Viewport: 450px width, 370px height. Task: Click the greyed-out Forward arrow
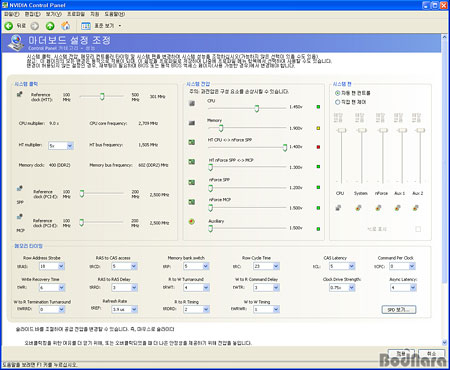35,26
